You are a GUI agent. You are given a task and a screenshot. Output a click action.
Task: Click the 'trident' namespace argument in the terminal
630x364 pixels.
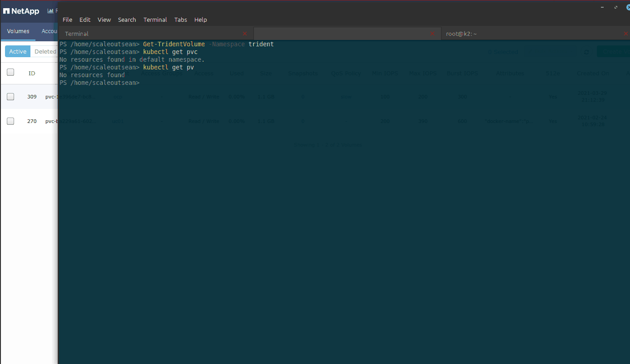pos(261,44)
